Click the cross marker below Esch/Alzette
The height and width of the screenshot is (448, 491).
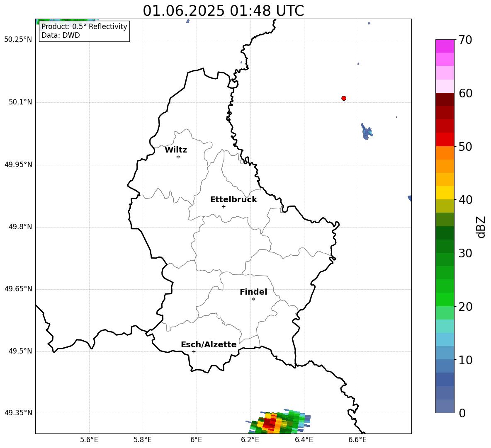tap(194, 351)
